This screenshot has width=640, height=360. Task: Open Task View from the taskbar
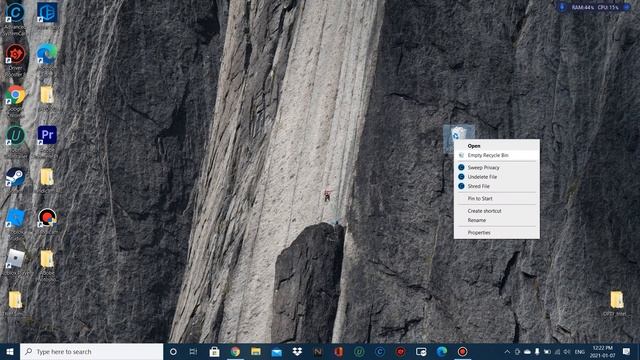(x=193, y=351)
